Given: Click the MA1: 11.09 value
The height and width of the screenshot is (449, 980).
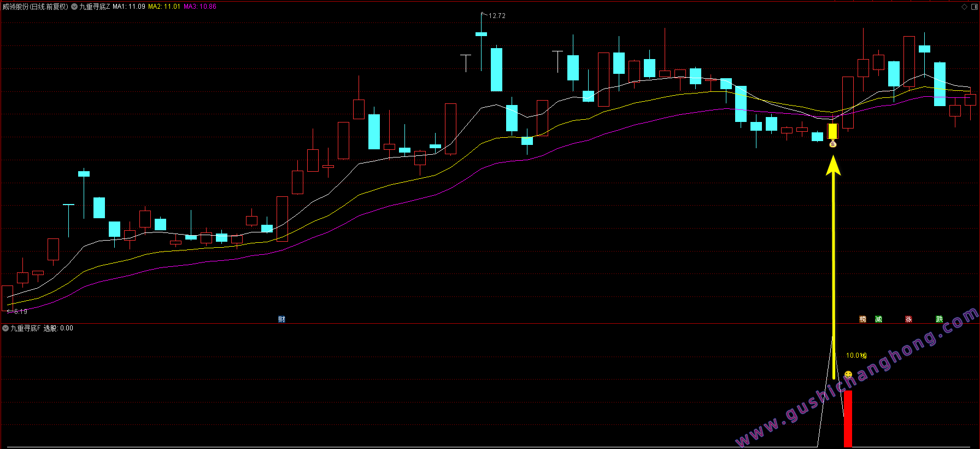Looking at the screenshot, I should (129, 7).
